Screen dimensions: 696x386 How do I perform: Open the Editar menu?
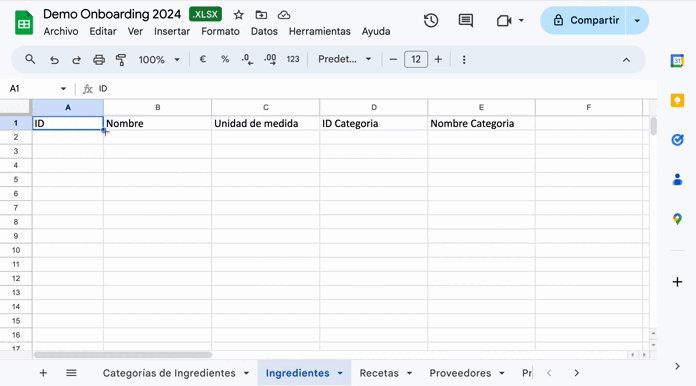coord(103,32)
